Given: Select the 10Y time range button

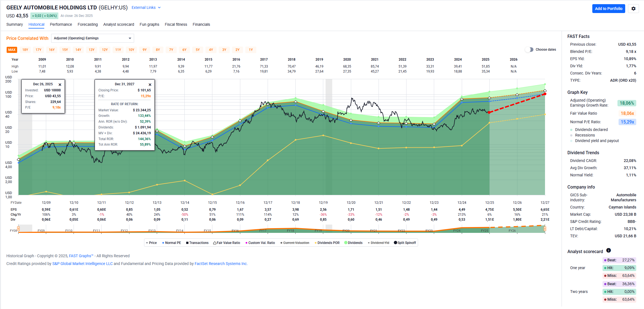Looking at the screenshot, I should pyautogui.click(x=131, y=50).
